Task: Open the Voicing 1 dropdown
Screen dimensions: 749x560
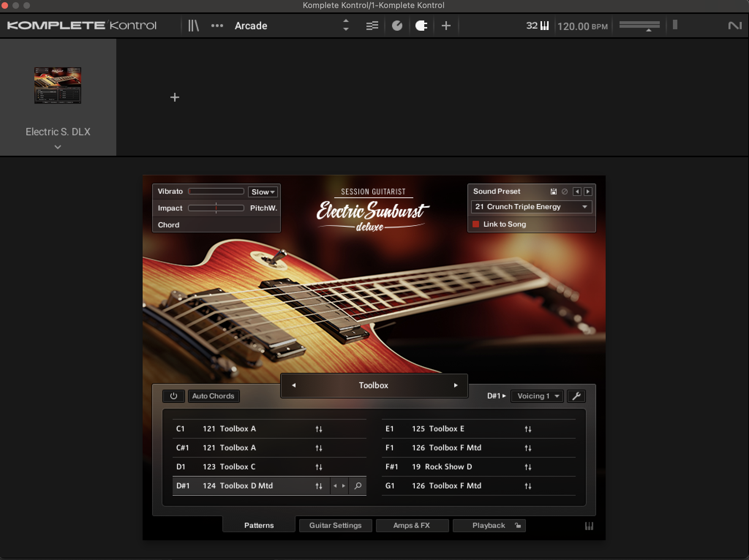Action: (x=537, y=396)
